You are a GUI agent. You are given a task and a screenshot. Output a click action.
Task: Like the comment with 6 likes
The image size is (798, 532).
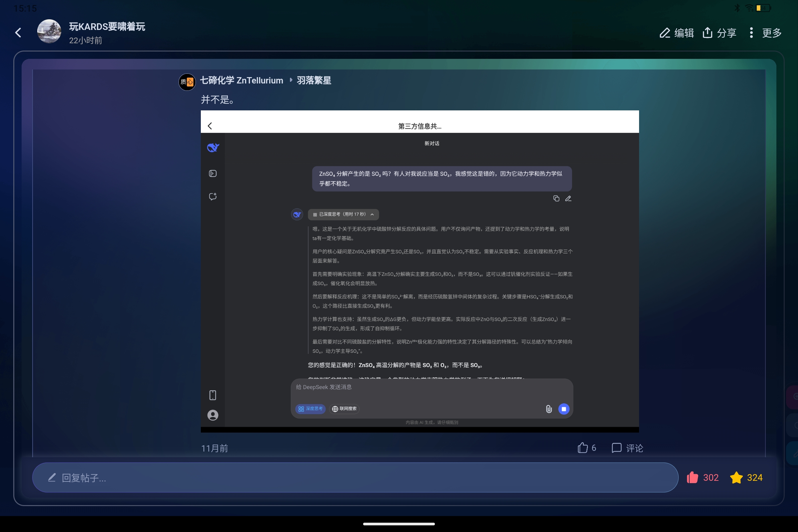coord(587,448)
